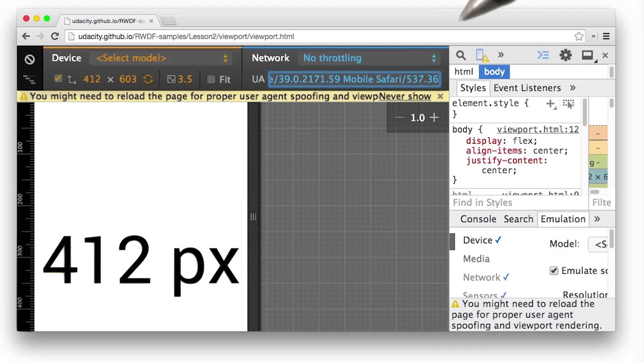Click the orange margin box in box model
This screenshot has height=362, width=644.
coord(598,133)
